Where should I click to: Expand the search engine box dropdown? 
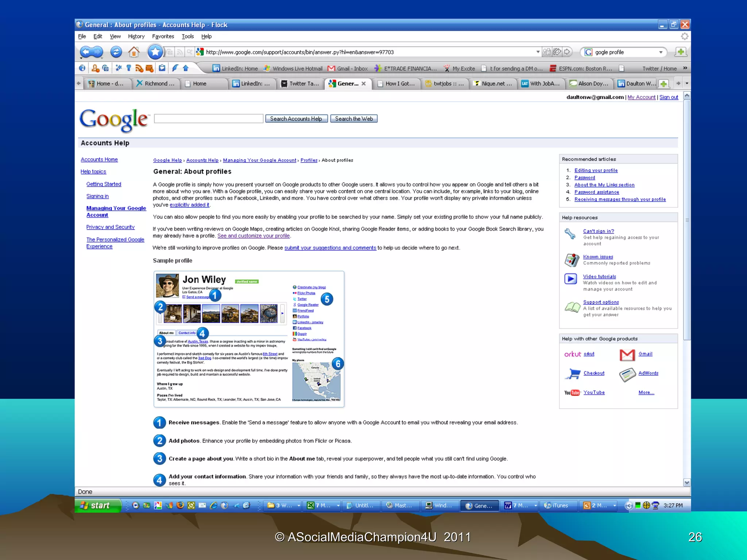coord(661,52)
